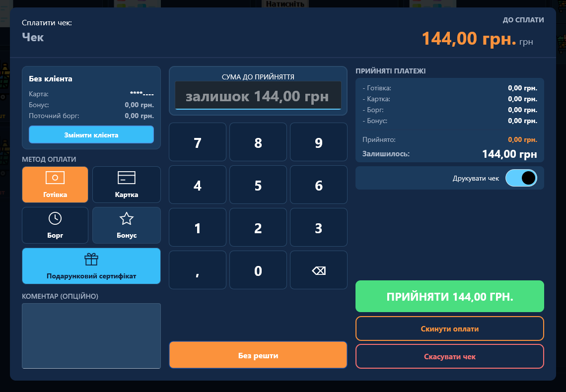Tap the backspace key on the numpad
Image resolution: width=566 pixels, height=392 pixels.
pyautogui.click(x=319, y=270)
